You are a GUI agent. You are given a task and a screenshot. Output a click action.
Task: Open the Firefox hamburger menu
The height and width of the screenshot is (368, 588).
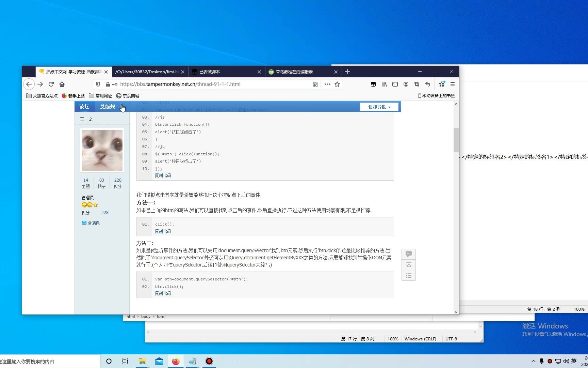pos(453,84)
